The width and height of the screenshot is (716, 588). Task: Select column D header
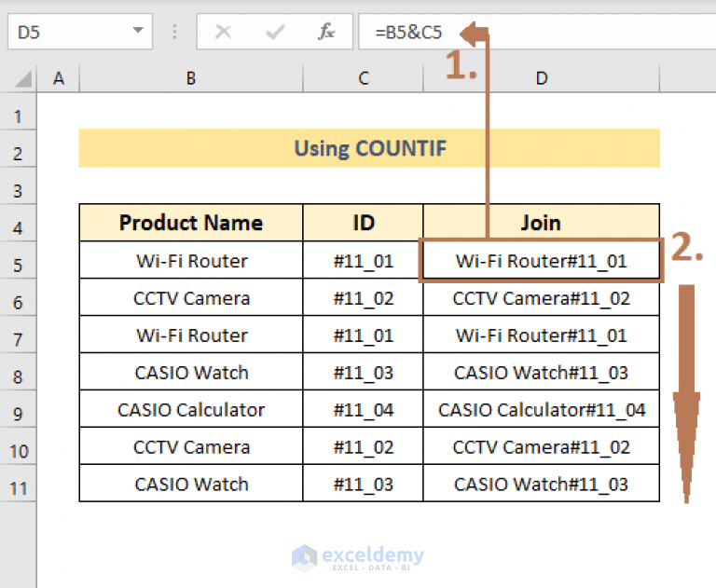point(542,78)
